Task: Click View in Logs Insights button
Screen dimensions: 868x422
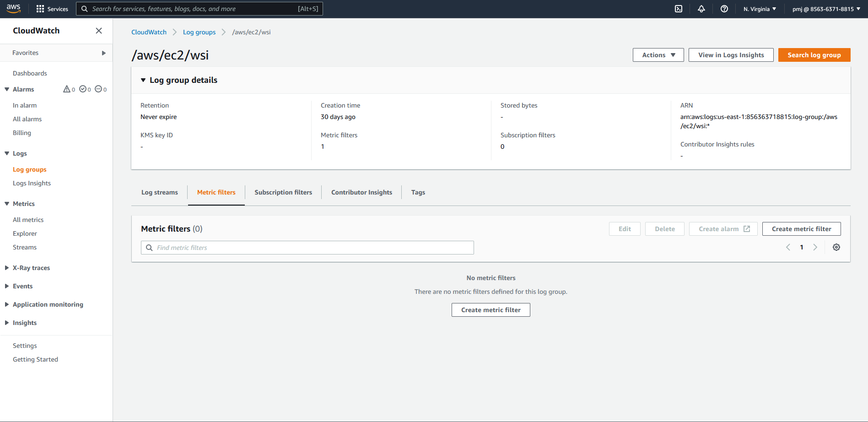Action: click(x=731, y=55)
